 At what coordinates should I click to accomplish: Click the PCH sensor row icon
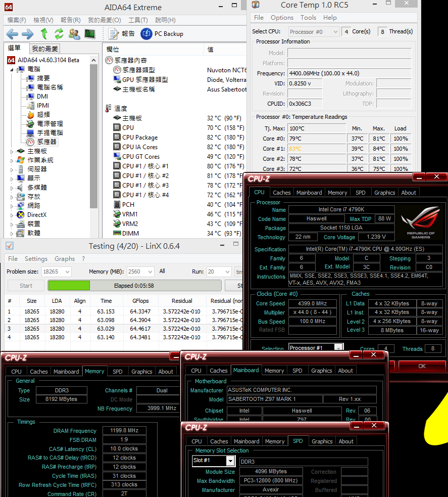click(x=117, y=204)
